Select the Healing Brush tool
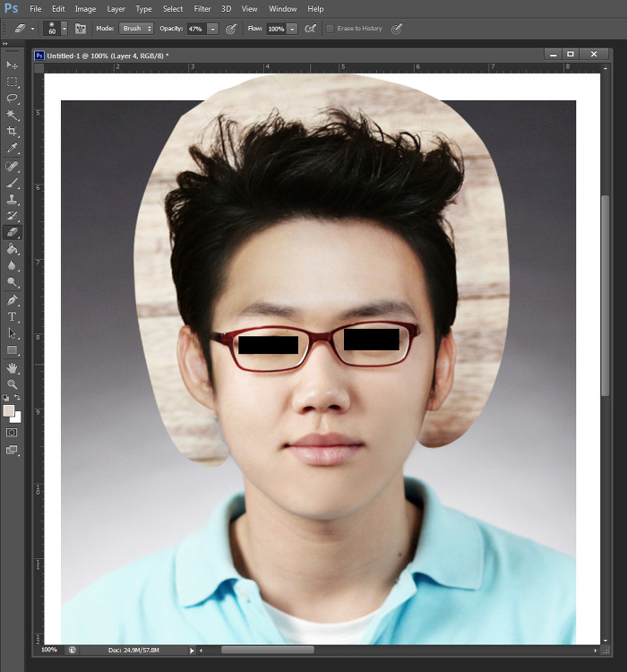Image resolution: width=627 pixels, height=672 pixels. [x=12, y=167]
